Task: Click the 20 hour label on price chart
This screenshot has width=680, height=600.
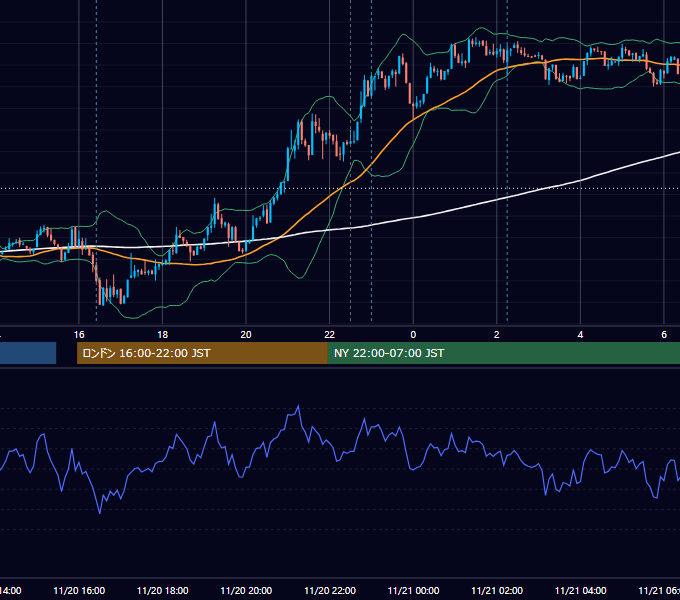Action: [246, 335]
